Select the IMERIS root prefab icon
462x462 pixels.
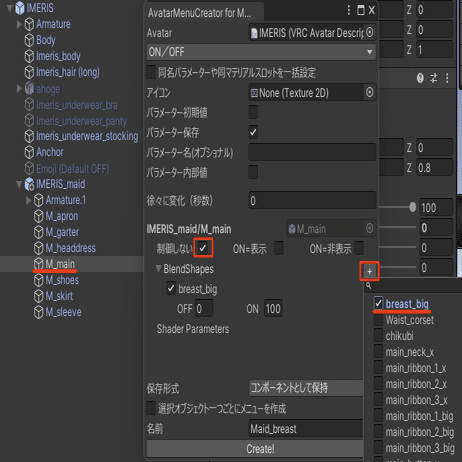click(20, 8)
